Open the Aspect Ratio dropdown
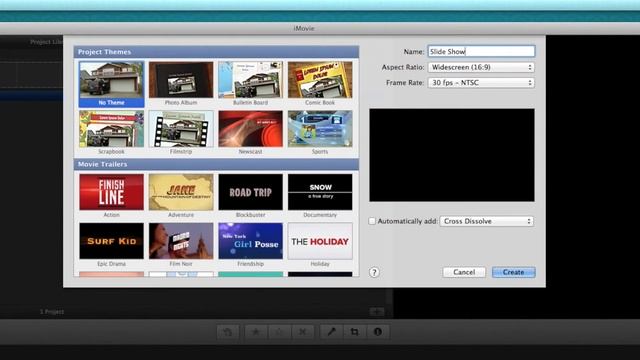Image resolution: width=640 pixels, height=360 pixels. [481, 67]
